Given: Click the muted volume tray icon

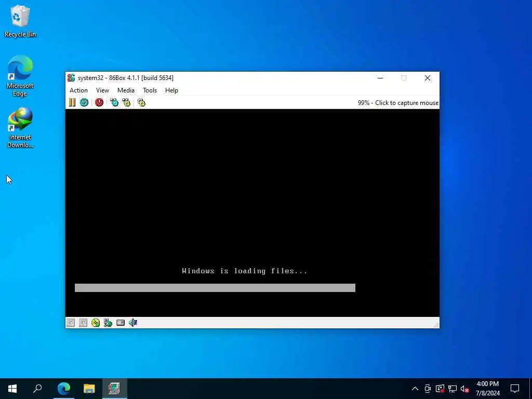Looking at the screenshot, I should click(465, 389).
